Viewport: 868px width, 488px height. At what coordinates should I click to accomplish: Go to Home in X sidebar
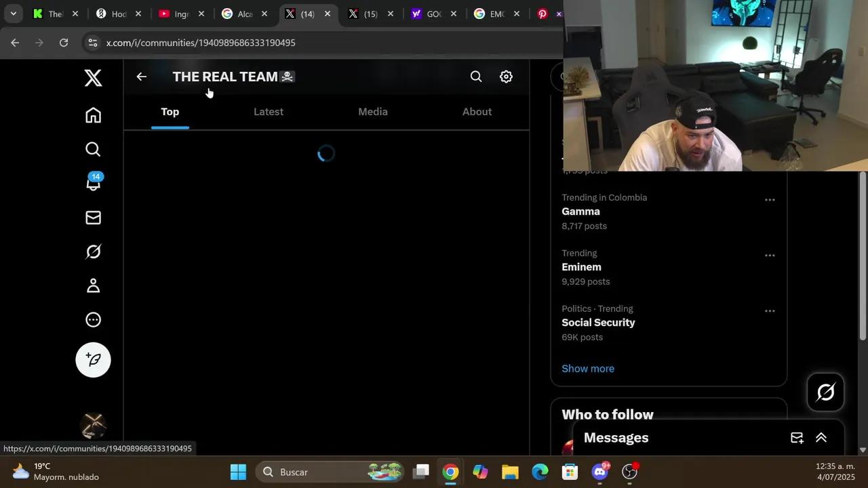93,115
